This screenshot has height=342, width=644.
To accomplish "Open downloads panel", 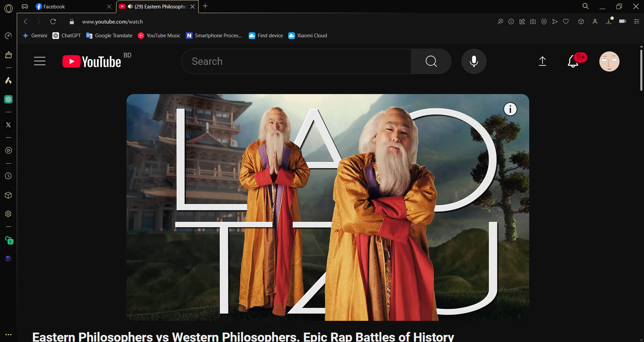I will [609, 21].
